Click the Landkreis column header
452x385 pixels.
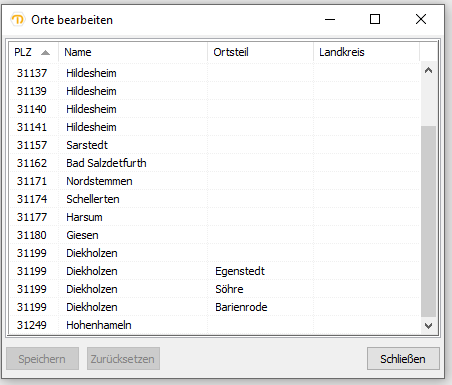pos(366,52)
